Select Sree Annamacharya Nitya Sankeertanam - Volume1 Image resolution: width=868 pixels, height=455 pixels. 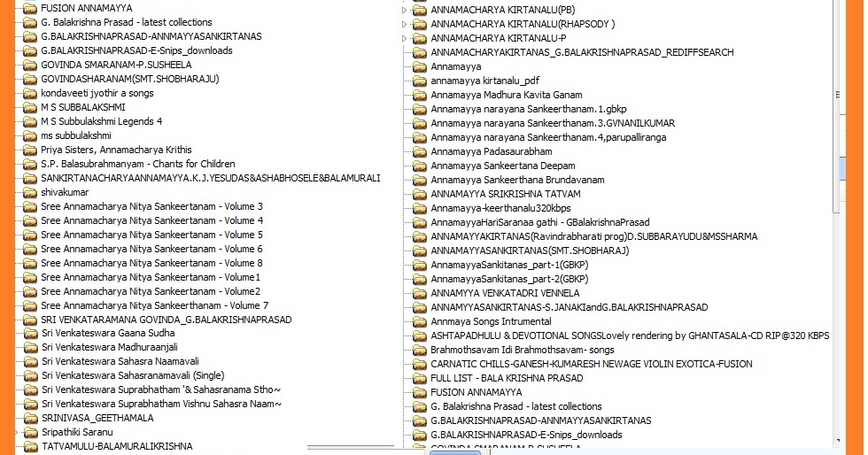(x=151, y=277)
